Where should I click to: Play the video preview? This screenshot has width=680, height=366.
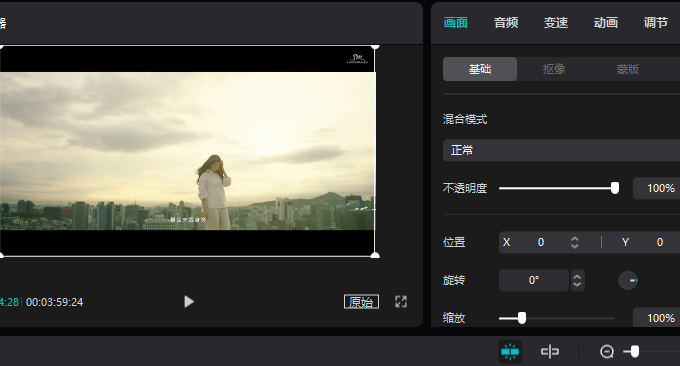pos(189,301)
